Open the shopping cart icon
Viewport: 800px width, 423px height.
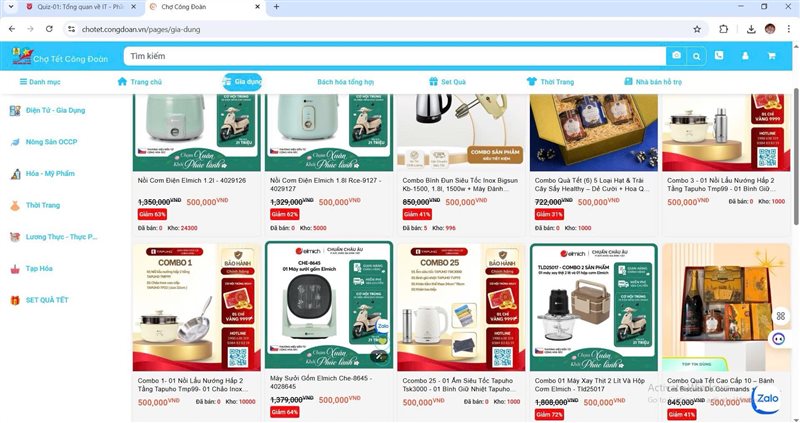[x=771, y=56]
